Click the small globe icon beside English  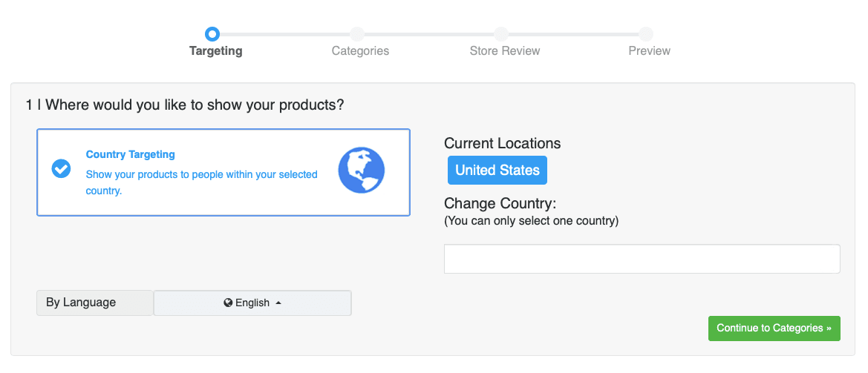(228, 303)
